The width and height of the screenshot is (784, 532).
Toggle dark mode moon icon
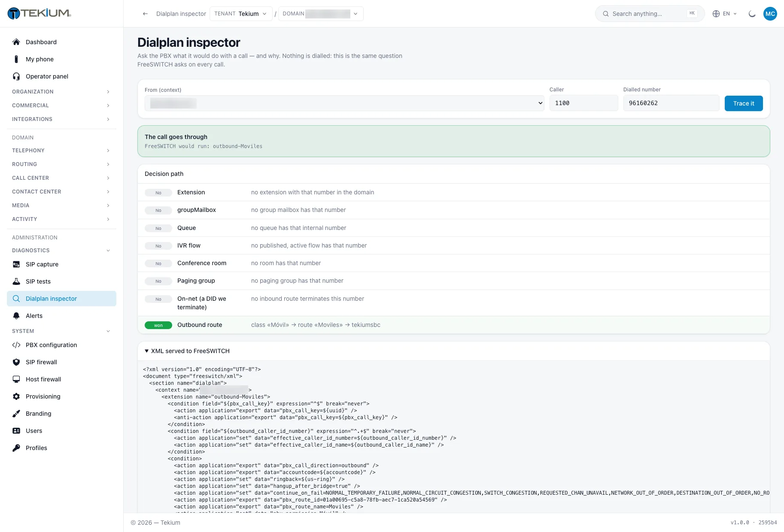[752, 14]
